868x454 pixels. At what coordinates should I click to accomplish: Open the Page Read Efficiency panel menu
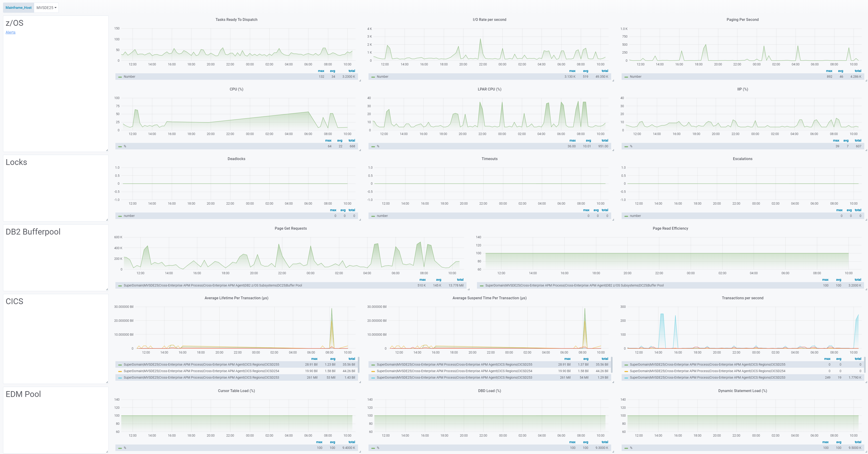coord(670,229)
